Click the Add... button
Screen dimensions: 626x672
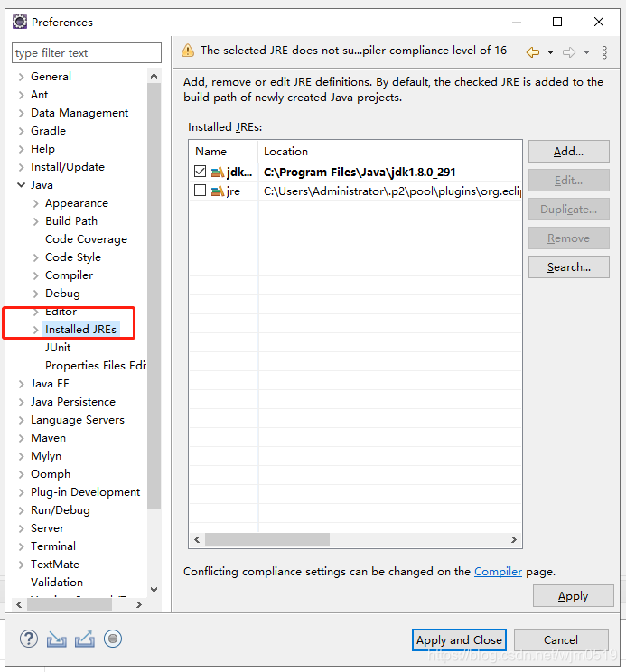click(x=568, y=151)
